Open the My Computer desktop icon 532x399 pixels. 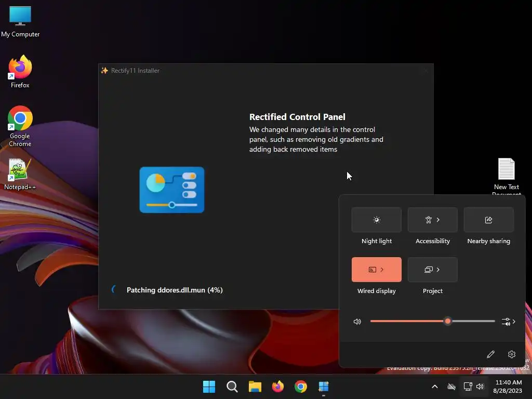click(x=20, y=21)
